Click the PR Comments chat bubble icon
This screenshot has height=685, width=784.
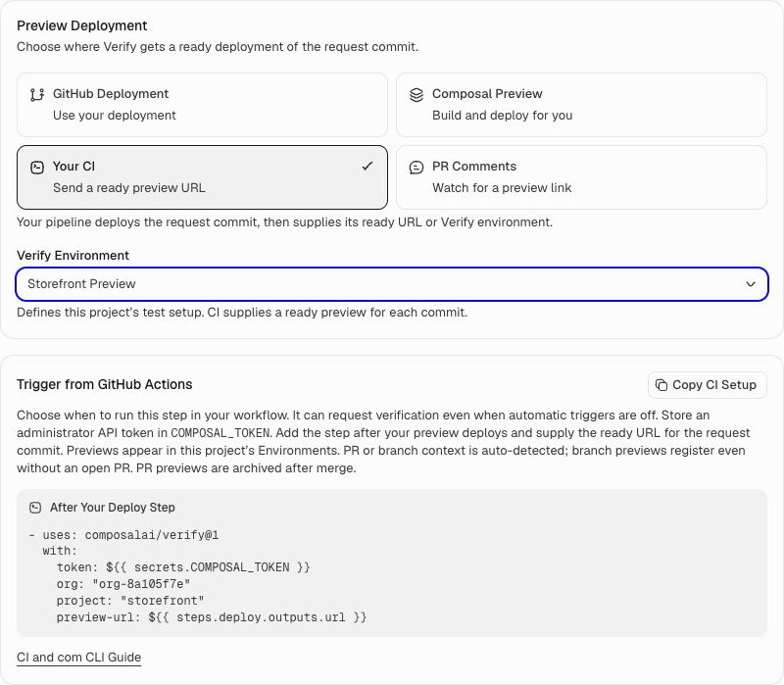pos(416,167)
